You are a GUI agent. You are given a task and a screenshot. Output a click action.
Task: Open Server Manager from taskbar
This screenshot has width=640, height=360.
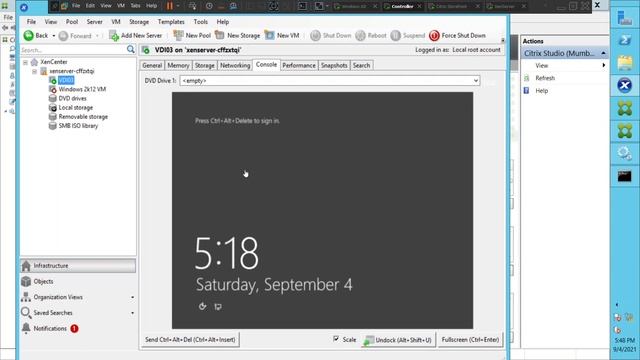(624, 18)
